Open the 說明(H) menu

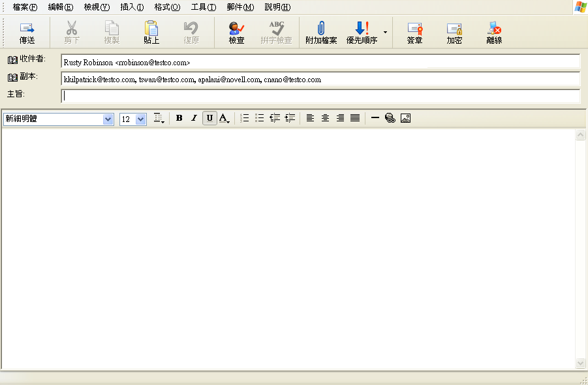277,7
